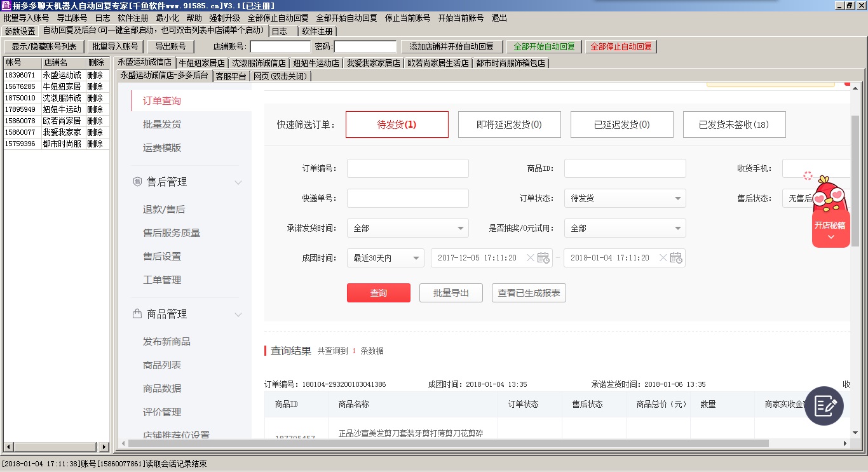Click the floating notepad feedback icon
The height and width of the screenshot is (472, 868).
[824, 405]
